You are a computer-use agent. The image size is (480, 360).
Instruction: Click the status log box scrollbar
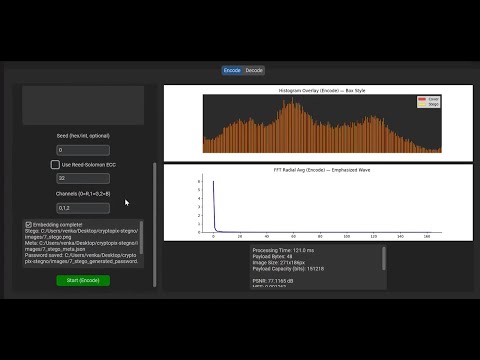click(x=141, y=237)
